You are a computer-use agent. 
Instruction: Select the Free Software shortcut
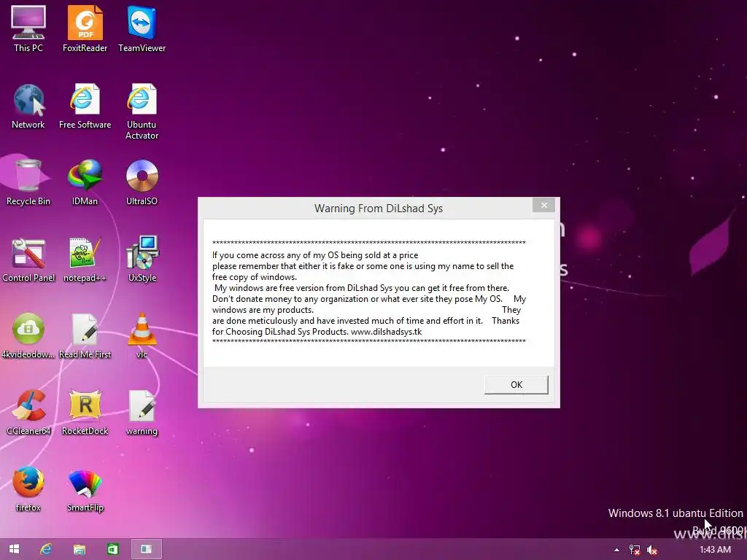85,106
